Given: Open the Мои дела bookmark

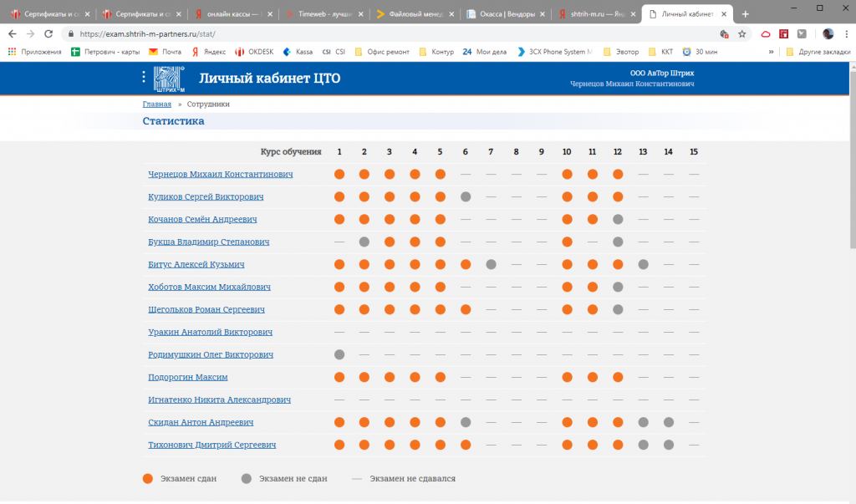Looking at the screenshot, I should point(484,52).
